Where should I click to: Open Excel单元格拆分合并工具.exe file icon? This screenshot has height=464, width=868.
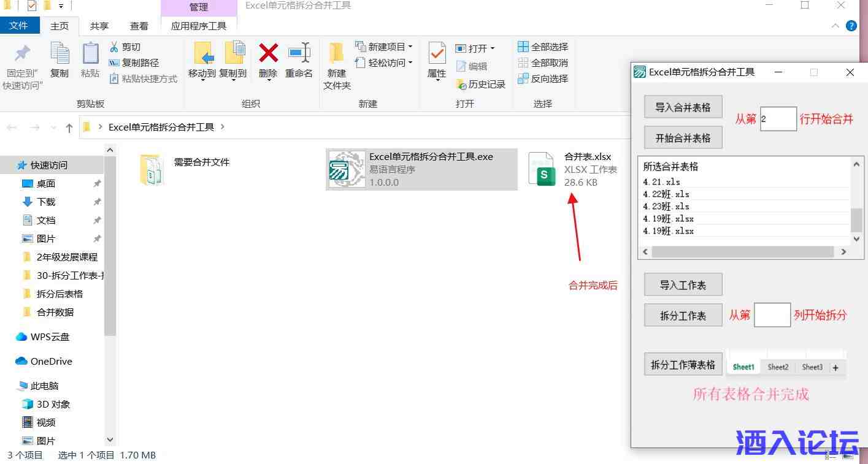coord(347,169)
